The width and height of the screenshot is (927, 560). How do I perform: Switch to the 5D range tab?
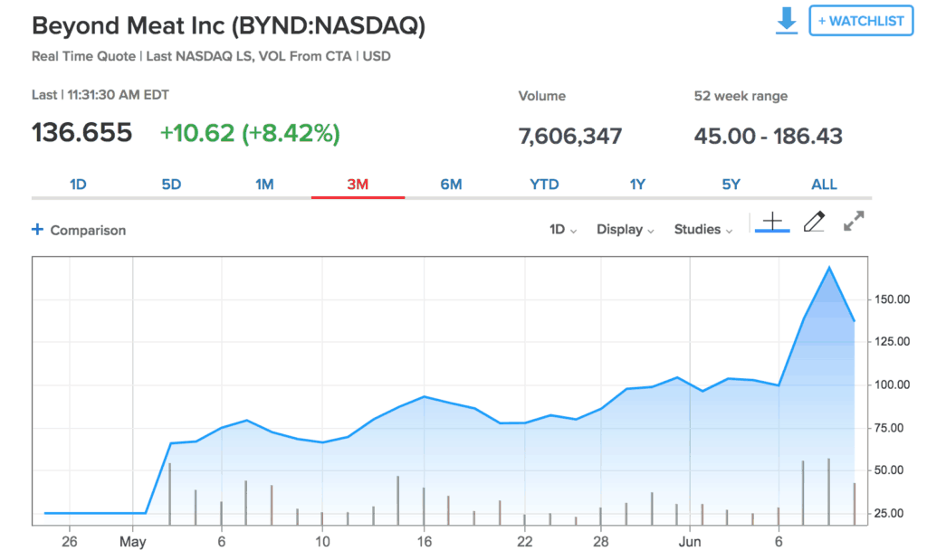point(171,185)
